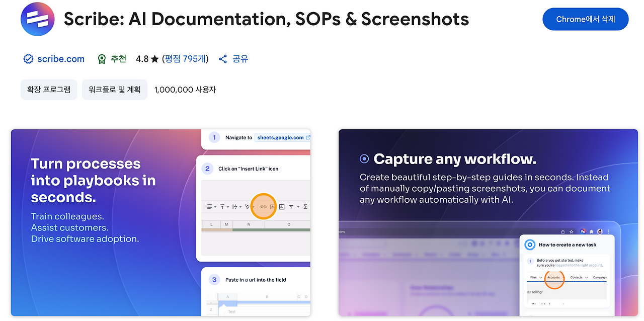Select the '워크플로 및 계획' category chip
644x321 pixels.
click(x=115, y=90)
